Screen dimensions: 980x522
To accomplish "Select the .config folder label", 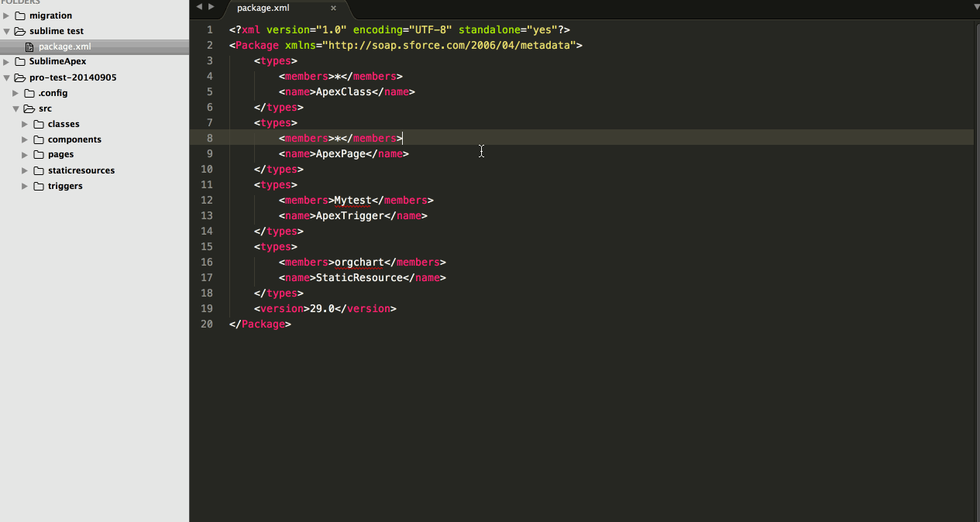I will tap(53, 93).
